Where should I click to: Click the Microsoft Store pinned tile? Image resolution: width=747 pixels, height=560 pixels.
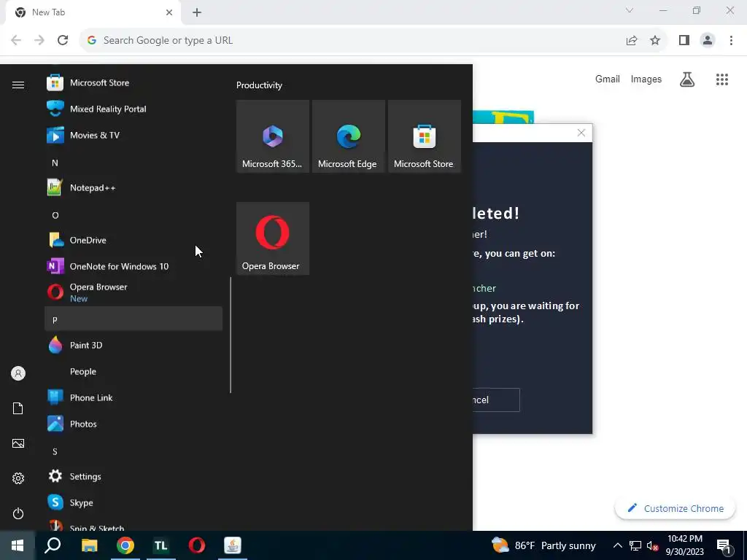pos(424,136)
